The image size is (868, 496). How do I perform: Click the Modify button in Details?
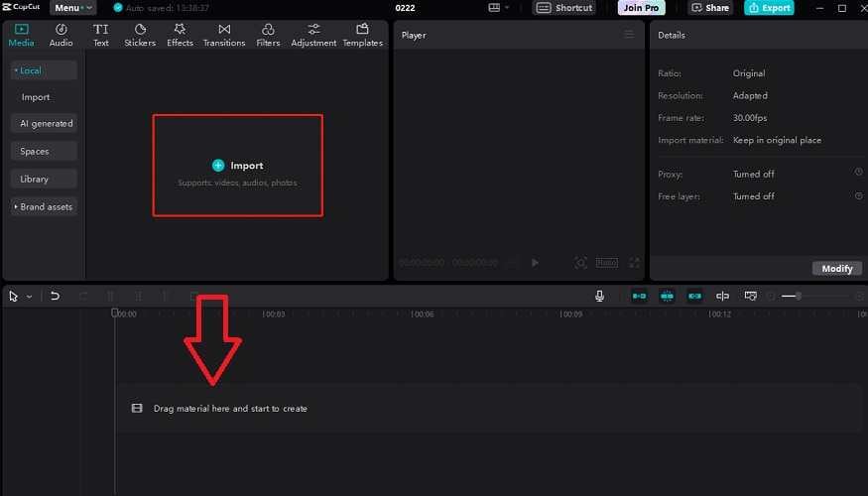click(837, 269)
